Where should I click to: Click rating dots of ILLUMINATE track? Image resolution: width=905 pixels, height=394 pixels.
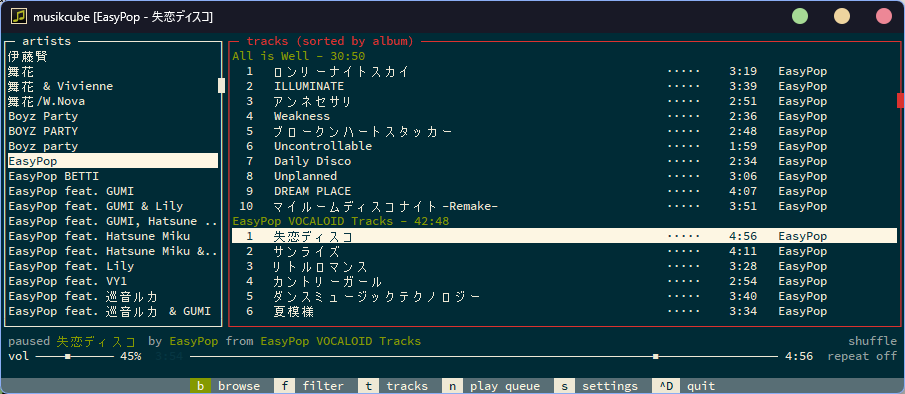tap(683, 86)
